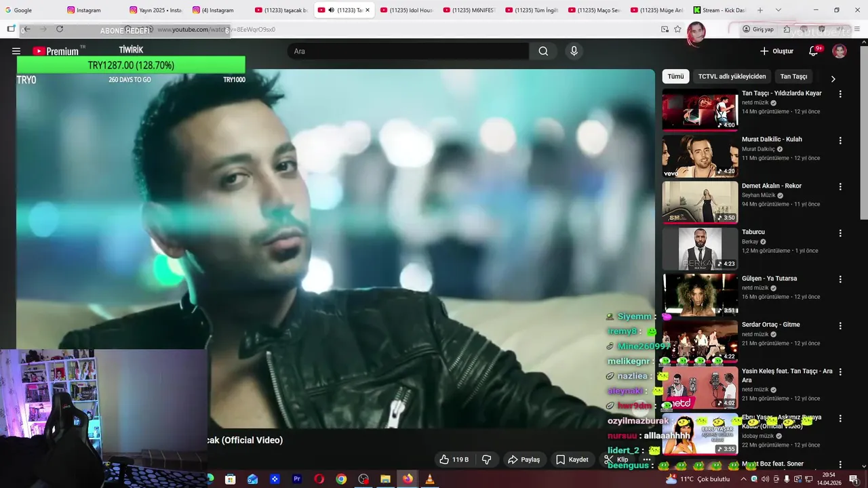Open Yasin Keleş feat. Tan Taşçı title

coord(787,375)
